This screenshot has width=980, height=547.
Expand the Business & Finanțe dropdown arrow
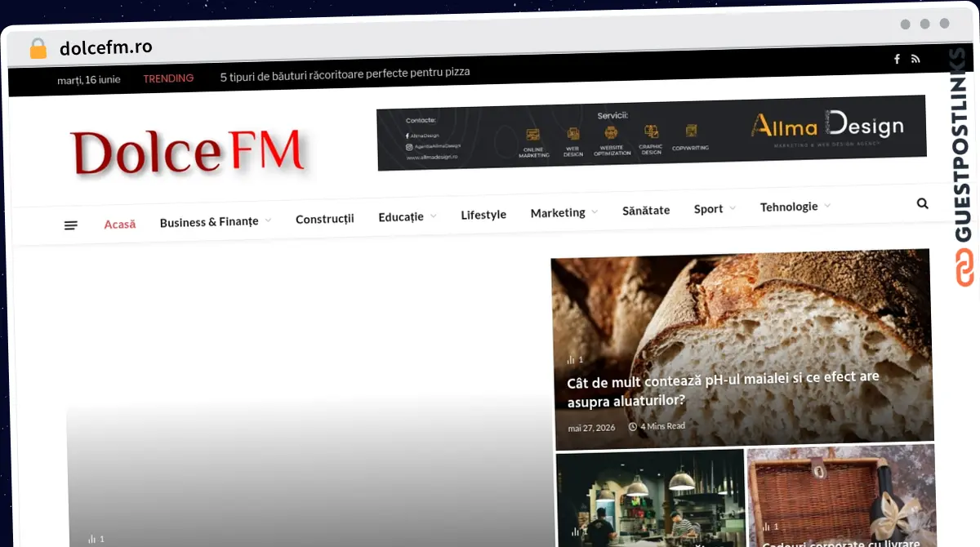(x=268, y=220)
